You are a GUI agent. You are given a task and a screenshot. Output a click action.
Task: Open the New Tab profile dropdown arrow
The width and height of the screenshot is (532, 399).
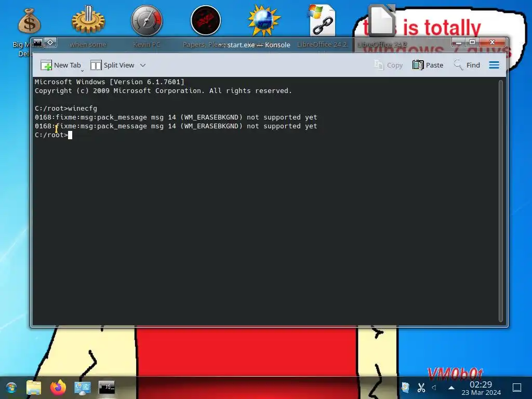tap(83, 71)
